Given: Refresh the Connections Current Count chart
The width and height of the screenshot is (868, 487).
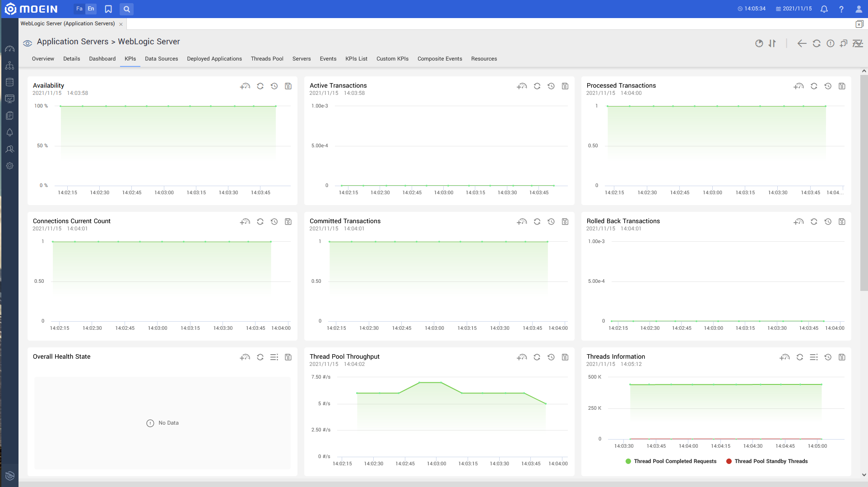Looking at the screenshot, I should pos(260,221).
